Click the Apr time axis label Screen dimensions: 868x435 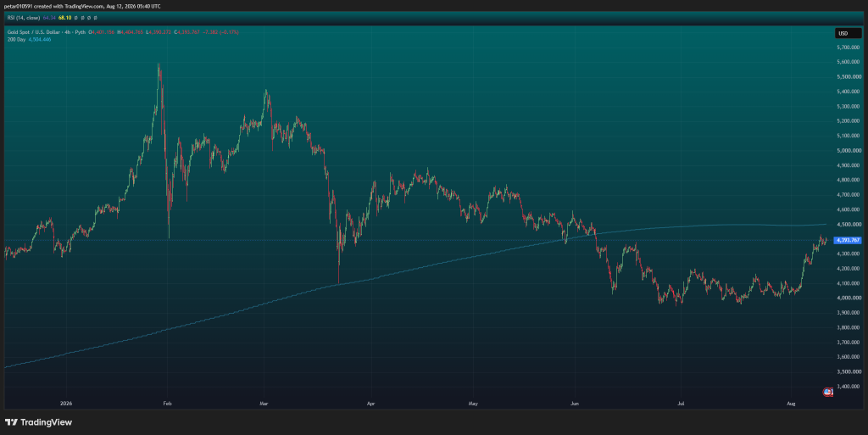[371, 404]
